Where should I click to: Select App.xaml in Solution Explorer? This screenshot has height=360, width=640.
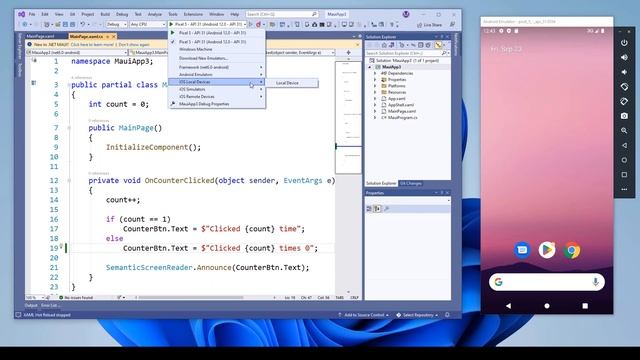pyautogui.click(x=396, y=99)
